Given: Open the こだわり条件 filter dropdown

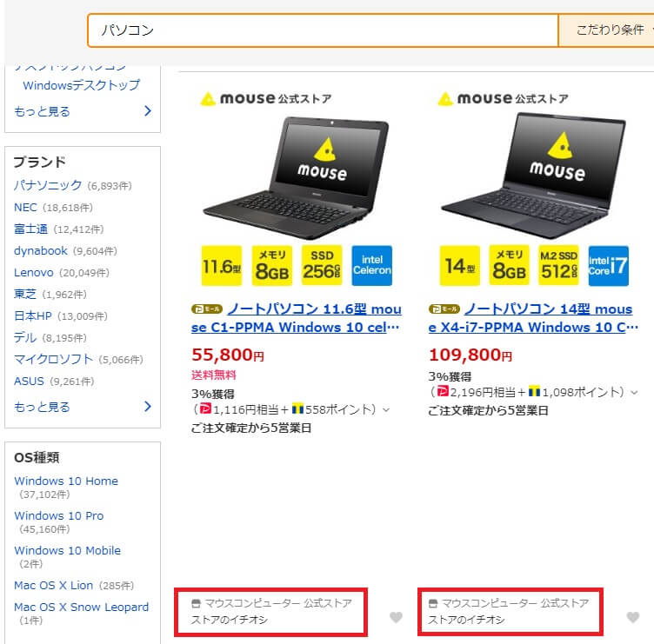Looking at the screenshot, I should tap(608, 30).
